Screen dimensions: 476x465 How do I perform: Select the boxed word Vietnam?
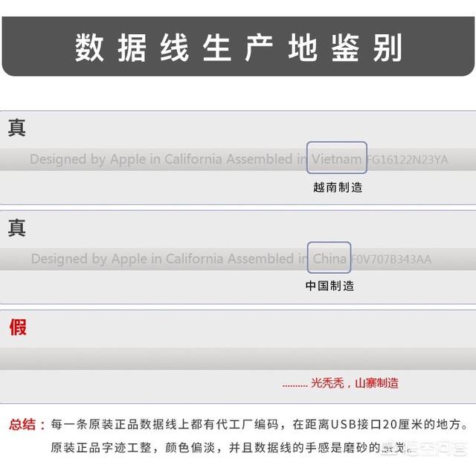point(337,159)
